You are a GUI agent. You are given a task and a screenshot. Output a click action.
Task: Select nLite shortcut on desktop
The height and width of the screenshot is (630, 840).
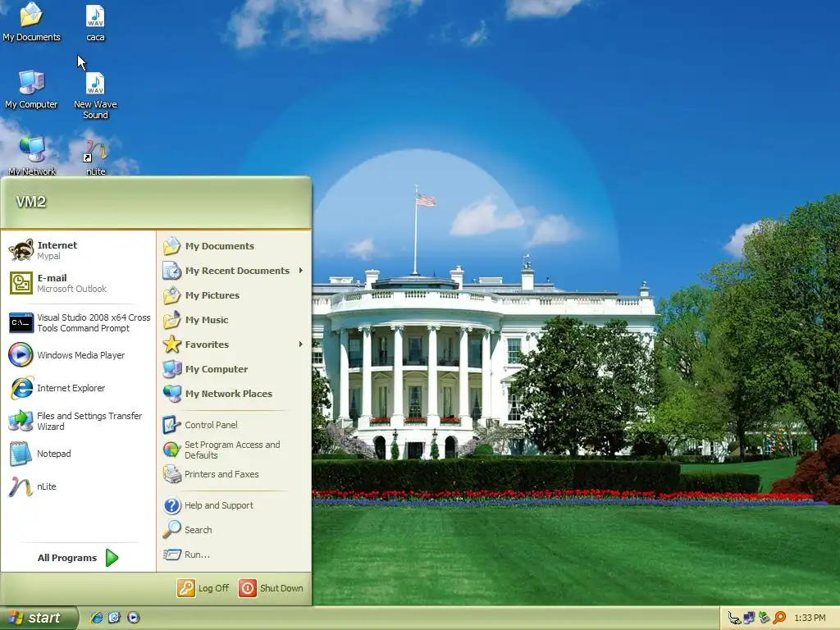click(x=95, y=157)
